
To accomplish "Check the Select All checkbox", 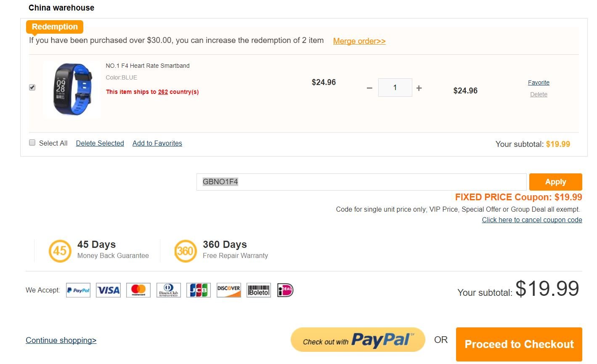I will click(32, 143).
